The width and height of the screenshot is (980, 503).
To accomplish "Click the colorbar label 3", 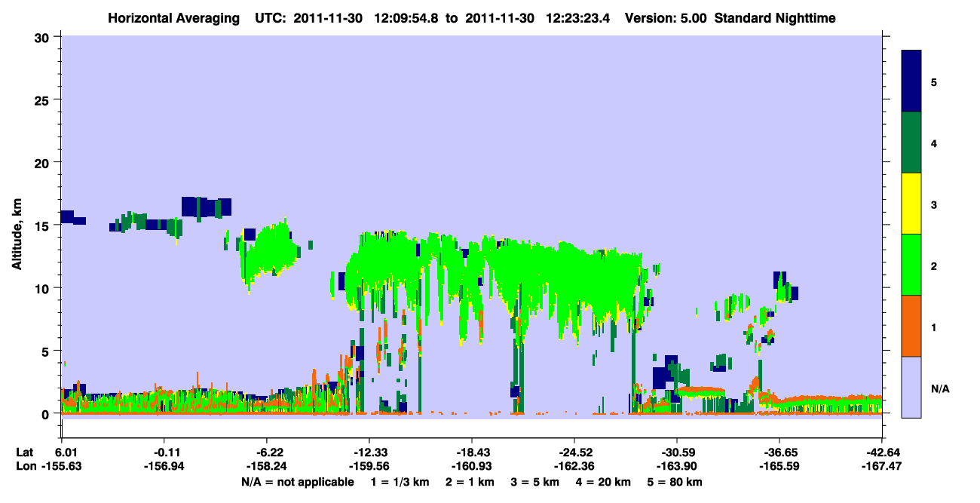I will click(x=934, y=204).
